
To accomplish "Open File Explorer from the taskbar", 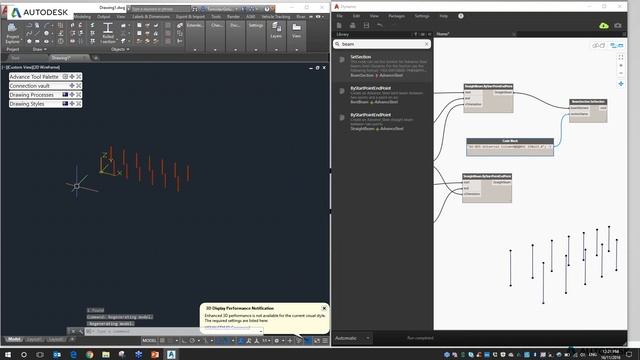I will pos(106,354).
